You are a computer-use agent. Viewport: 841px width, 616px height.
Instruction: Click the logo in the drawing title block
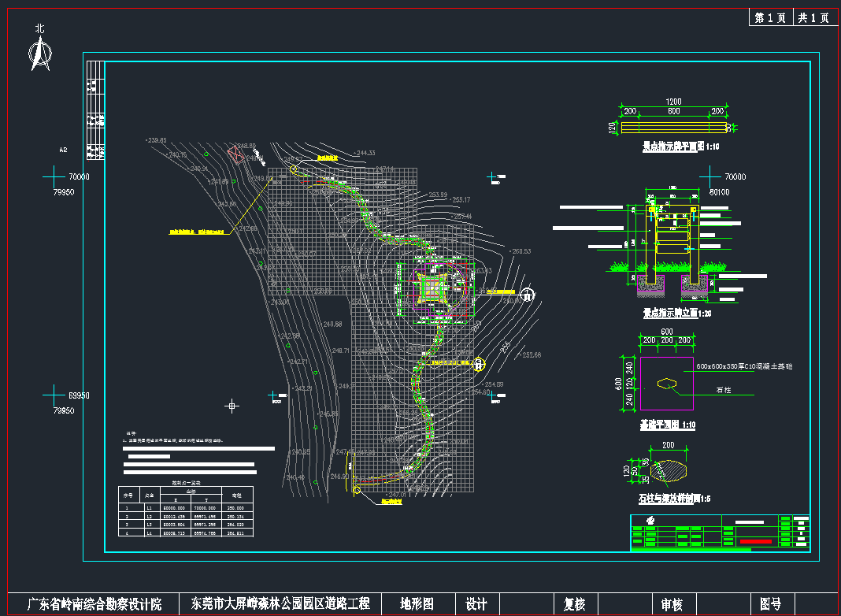pos(650,521)
